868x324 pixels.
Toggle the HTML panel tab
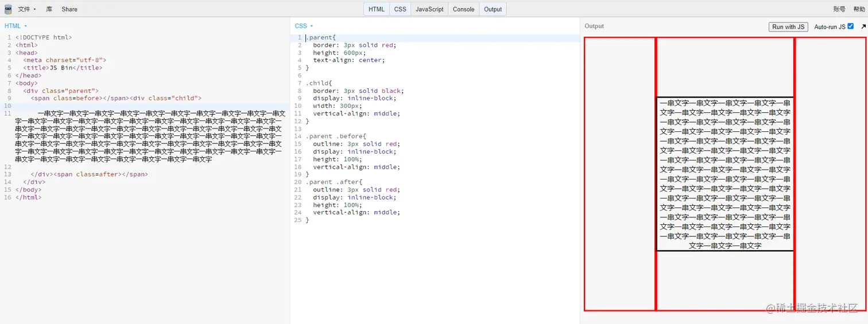[x=377, y=9]
